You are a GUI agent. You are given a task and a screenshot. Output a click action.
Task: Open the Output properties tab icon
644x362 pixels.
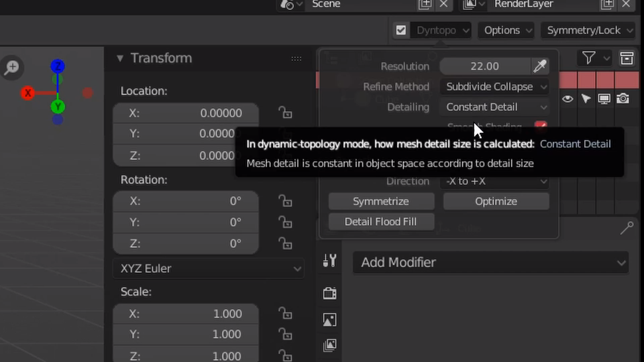click(330, 319)
